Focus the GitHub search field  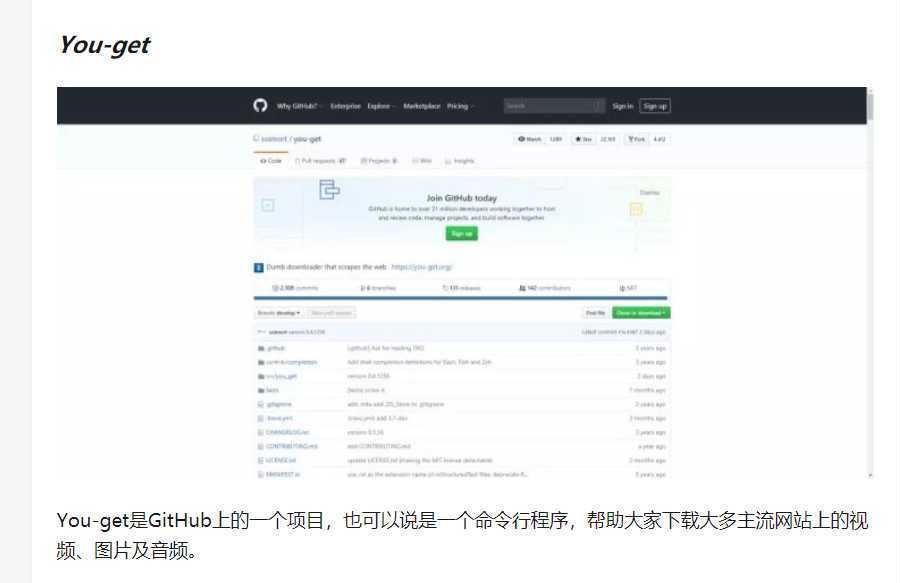554,106
